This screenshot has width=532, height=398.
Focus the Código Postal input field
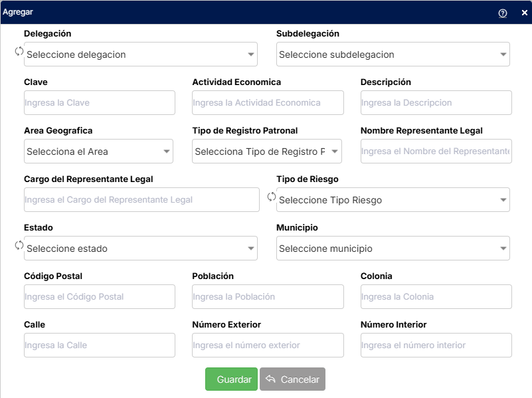coord(100,296)
